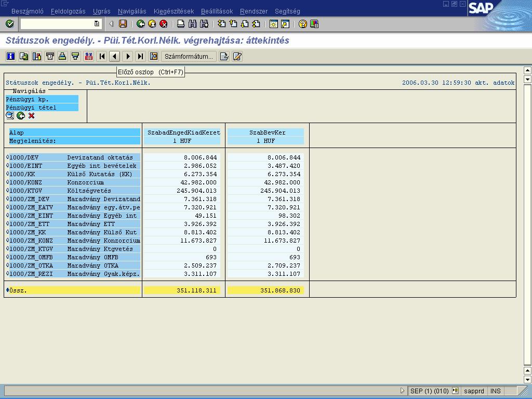This screenshot has height=399, width=532.
Task: Click the First Page icon
Action: 221,24
